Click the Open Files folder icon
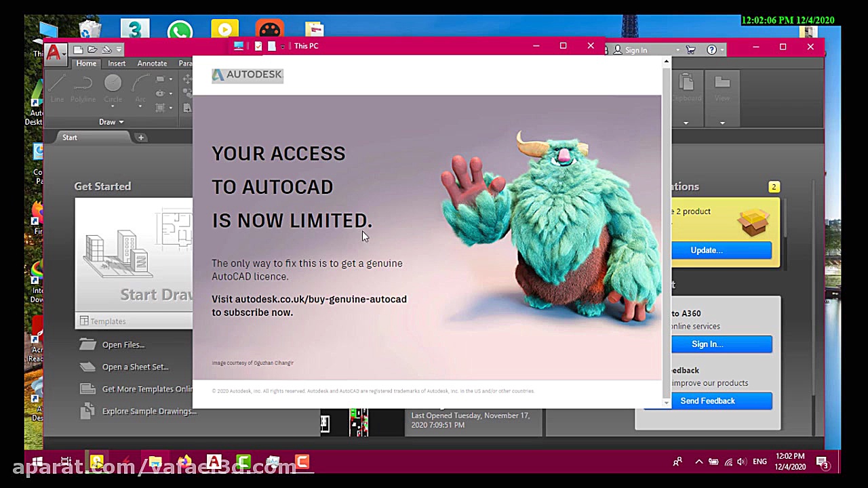The height and width of the screenshot is (488, 868). (87, 344)
